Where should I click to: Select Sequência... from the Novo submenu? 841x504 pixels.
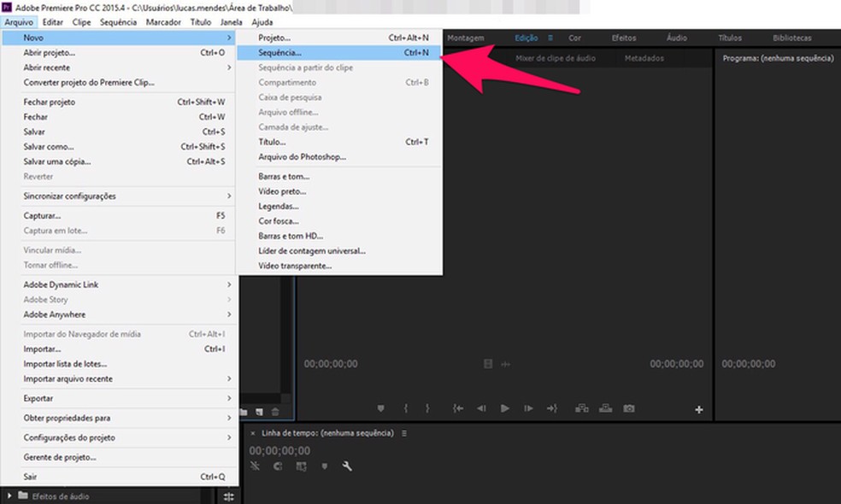tap(280, 53)
